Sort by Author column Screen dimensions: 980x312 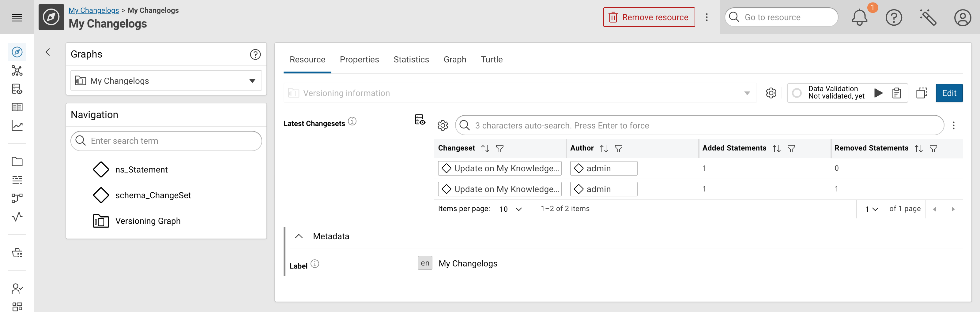604,149
